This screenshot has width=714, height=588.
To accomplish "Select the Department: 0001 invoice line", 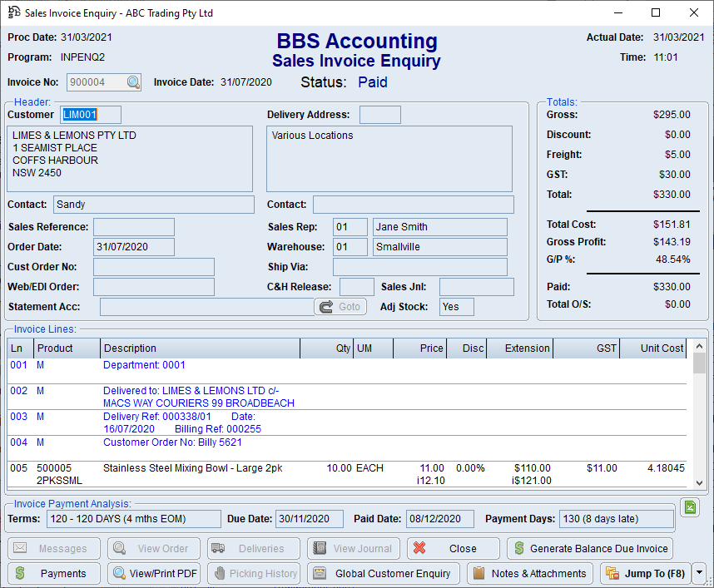I will pos(143,364).
